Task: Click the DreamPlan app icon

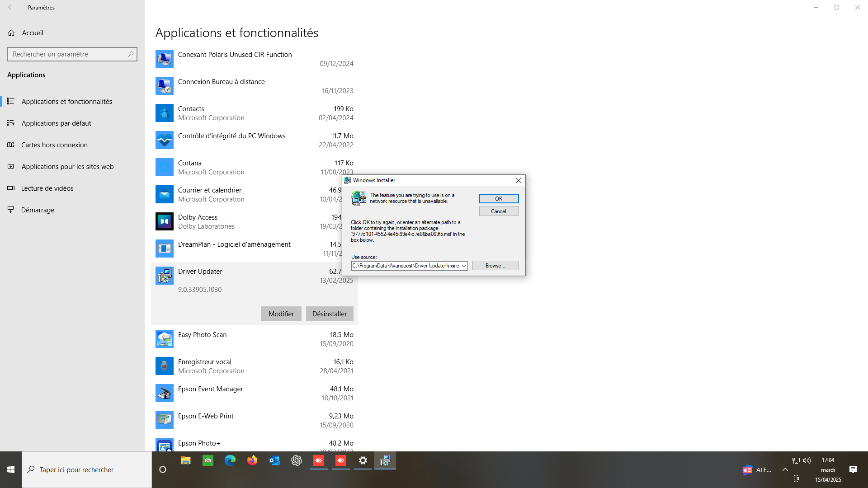Action: 165,249
